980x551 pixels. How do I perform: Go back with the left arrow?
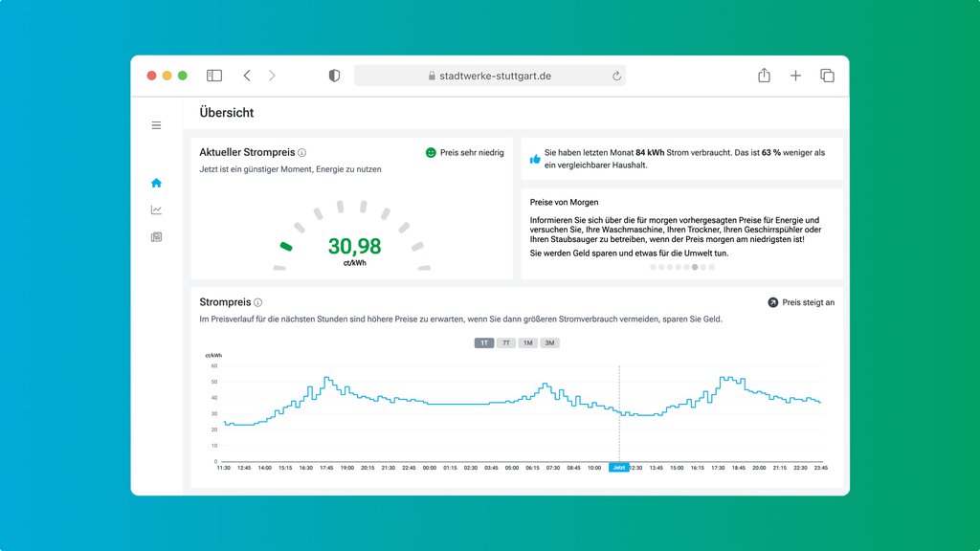pyautogui.click(x=247, y=76)
